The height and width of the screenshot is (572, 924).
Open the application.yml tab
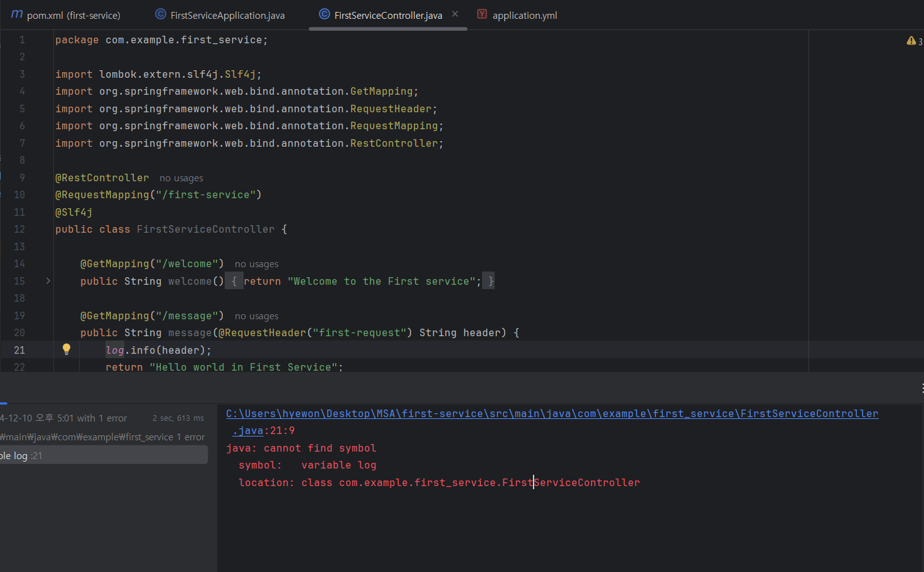(x=517, y=15)
